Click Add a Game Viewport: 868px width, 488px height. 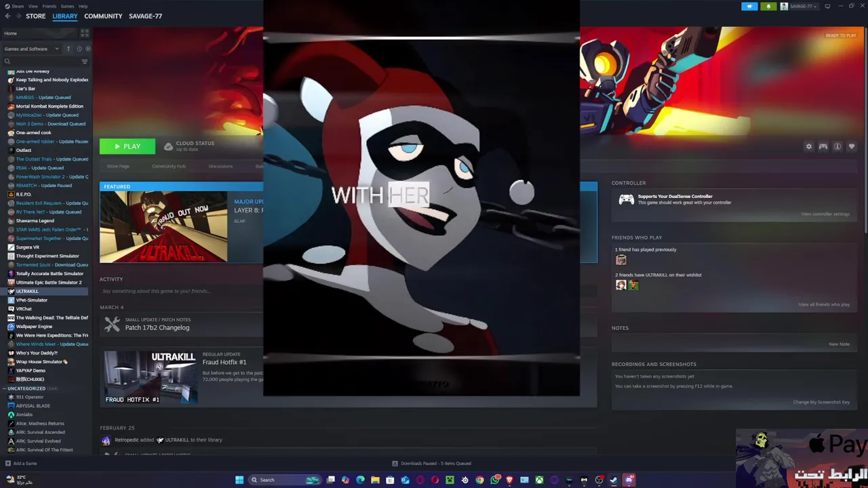(20, 464)
